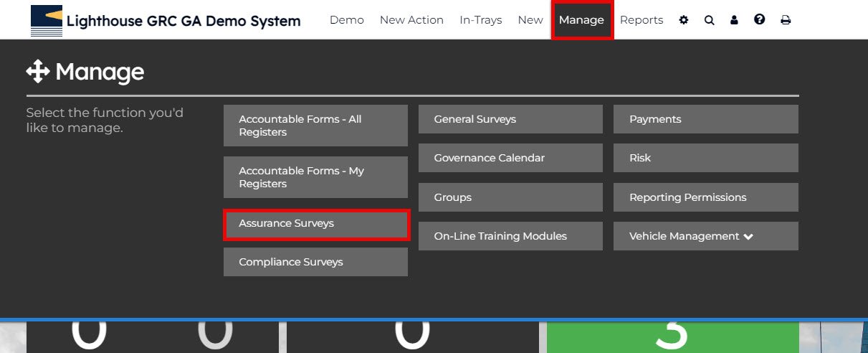Click the Lighthouse logo icon

pos(47,20)
